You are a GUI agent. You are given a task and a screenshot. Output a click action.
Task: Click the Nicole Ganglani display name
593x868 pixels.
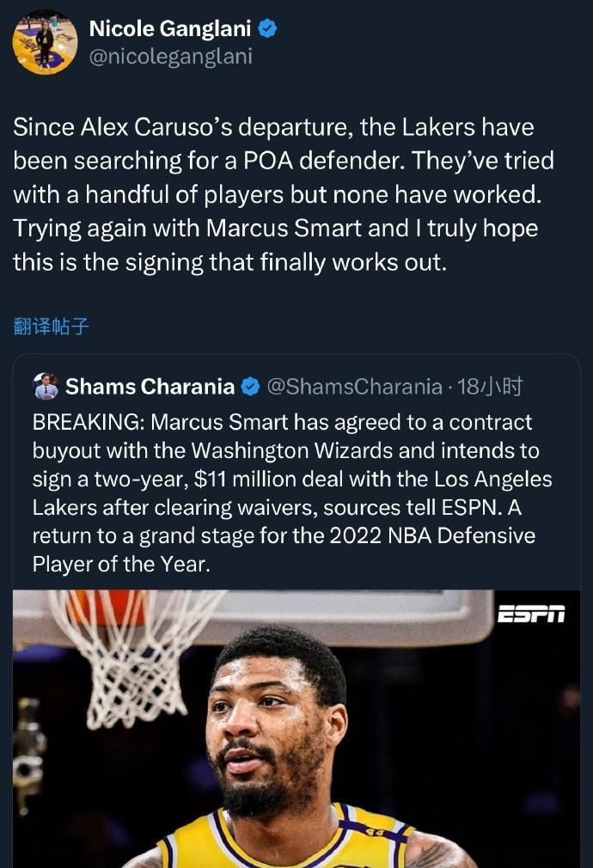(169, 29)
